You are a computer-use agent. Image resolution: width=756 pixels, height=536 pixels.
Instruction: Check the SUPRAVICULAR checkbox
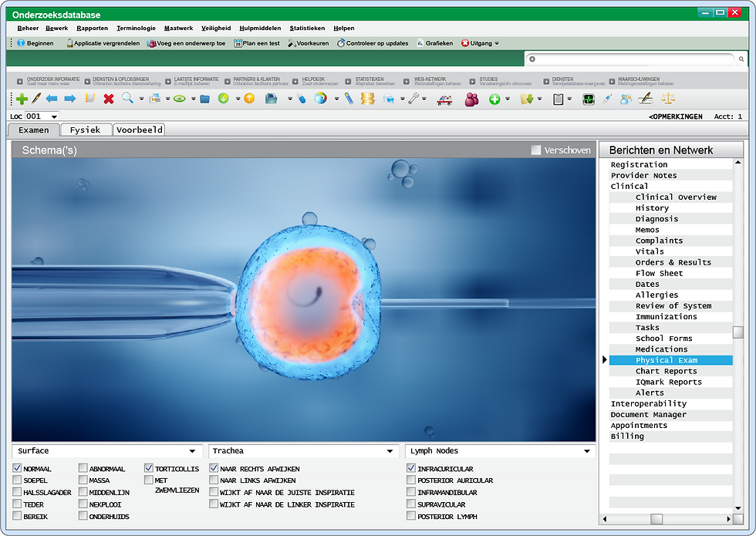coord(410,504)
